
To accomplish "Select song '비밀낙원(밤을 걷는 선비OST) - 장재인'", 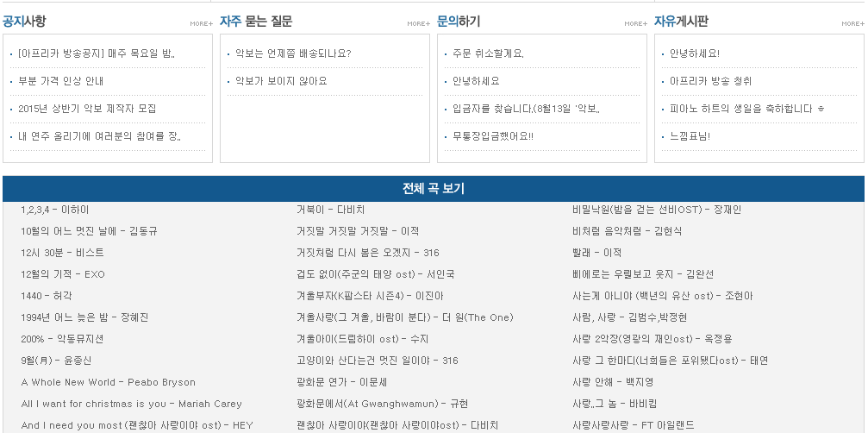I will point(657,210).
